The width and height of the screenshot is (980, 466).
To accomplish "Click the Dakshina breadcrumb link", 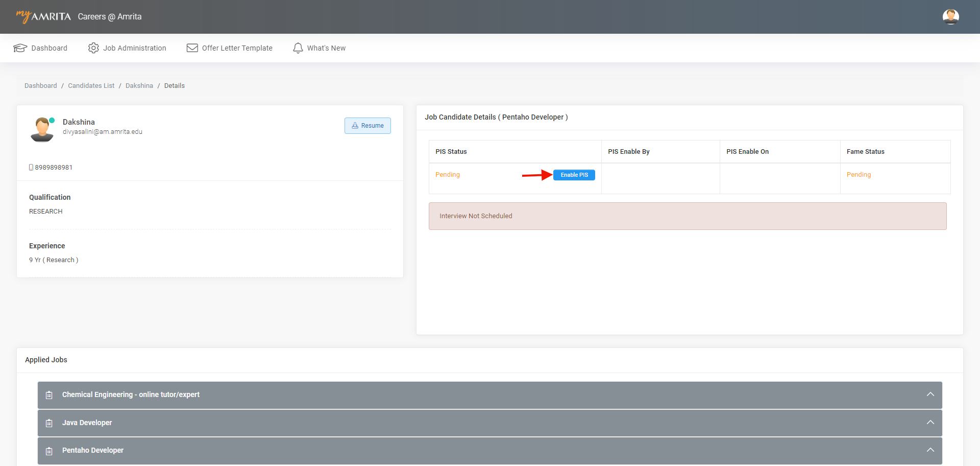I will [139, 86].
